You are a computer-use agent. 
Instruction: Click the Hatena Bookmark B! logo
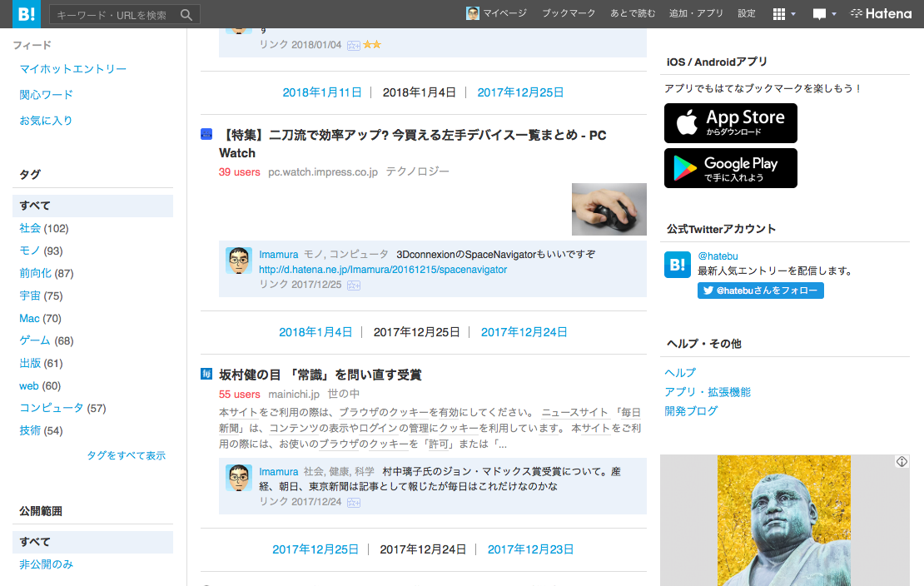26,13
